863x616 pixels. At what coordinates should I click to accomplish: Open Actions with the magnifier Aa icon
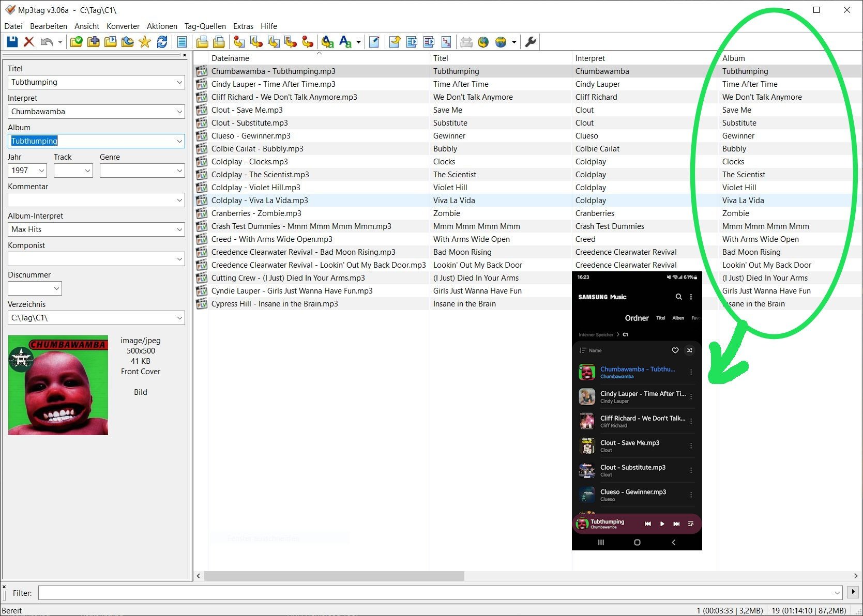[x=327, y=42]
